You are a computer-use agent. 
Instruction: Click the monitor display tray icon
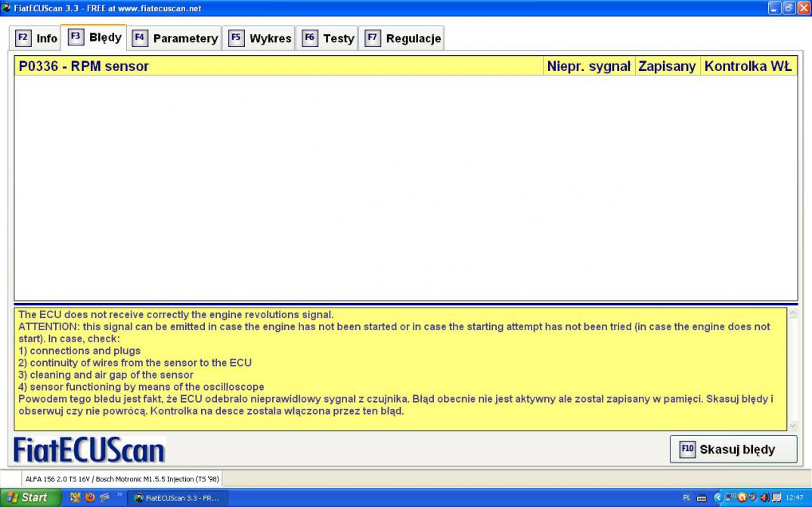pyautogui.click(x=776, y=498)
